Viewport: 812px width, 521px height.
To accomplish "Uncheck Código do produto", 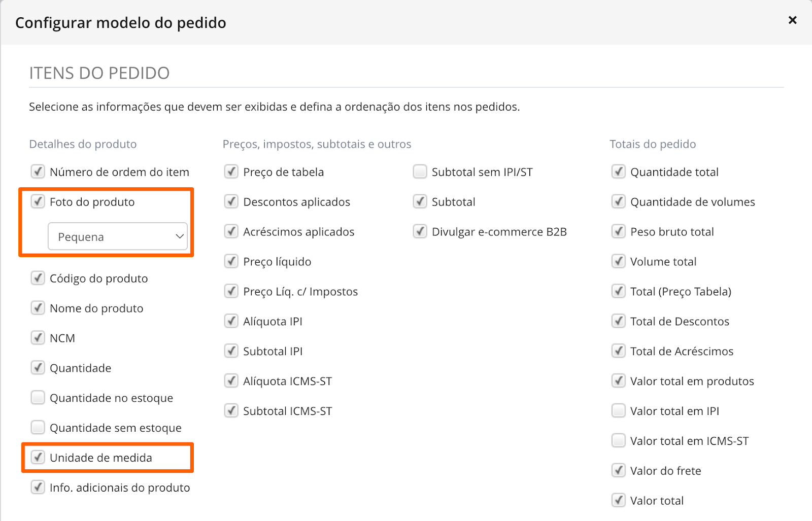I will (38, 278).
